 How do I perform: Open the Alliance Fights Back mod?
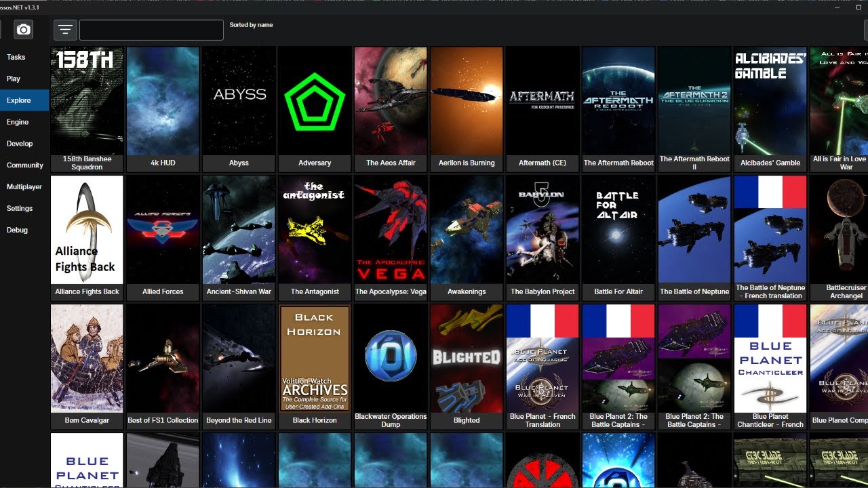point(87,237)
